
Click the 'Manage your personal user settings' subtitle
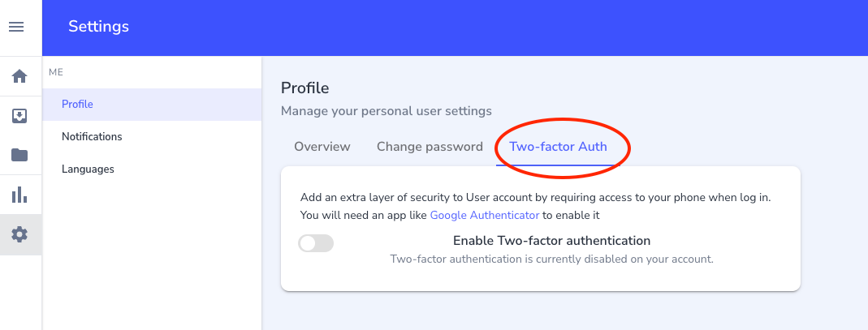click(x=386, y=110)
